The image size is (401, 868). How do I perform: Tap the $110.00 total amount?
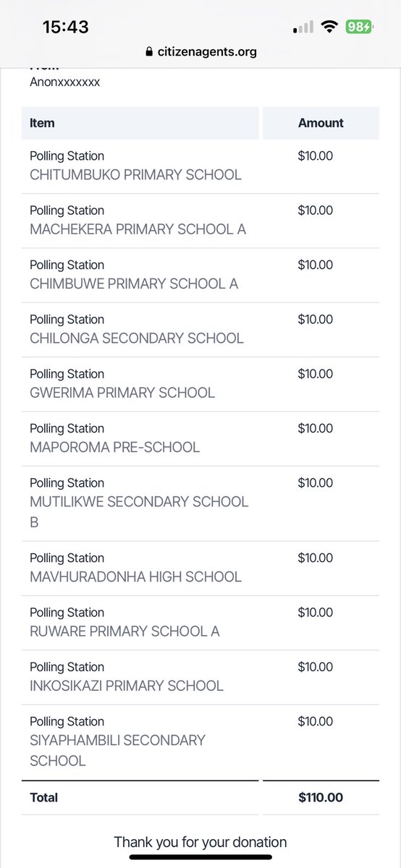point(321,798)
